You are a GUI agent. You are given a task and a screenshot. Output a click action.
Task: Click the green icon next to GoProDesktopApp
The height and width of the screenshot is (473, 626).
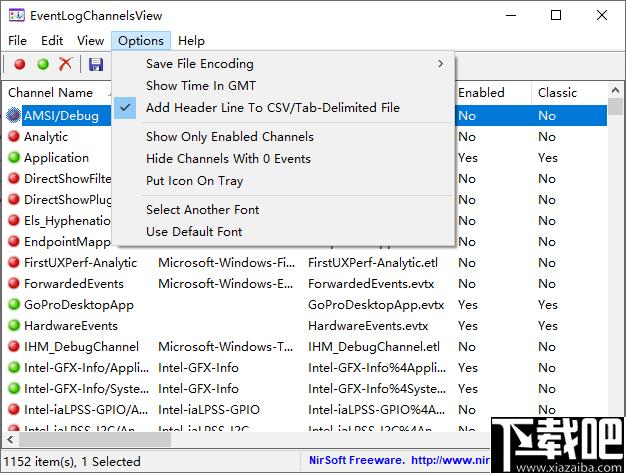point(14,305)
